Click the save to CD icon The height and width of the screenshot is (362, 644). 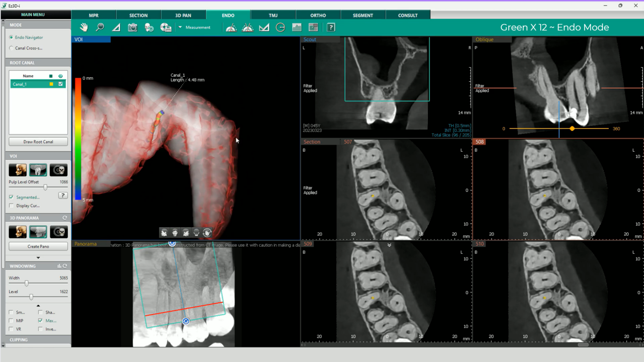click(x=165, y=27)
